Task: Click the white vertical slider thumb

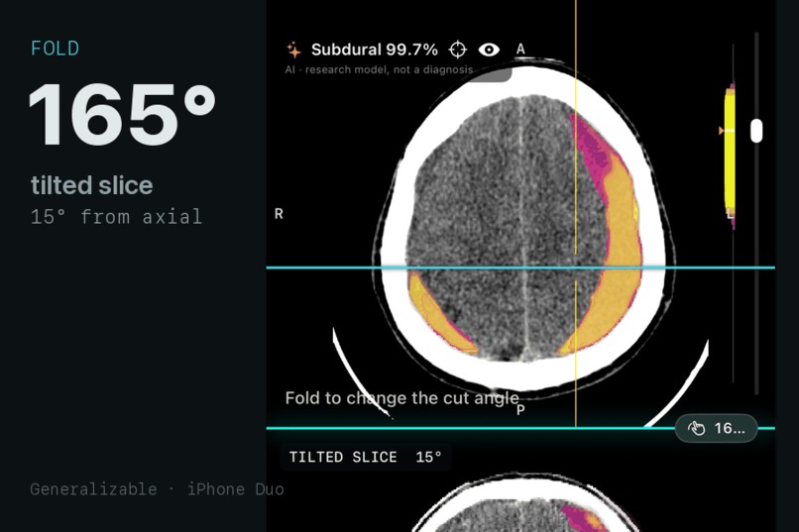Action: tap(756, 131)
